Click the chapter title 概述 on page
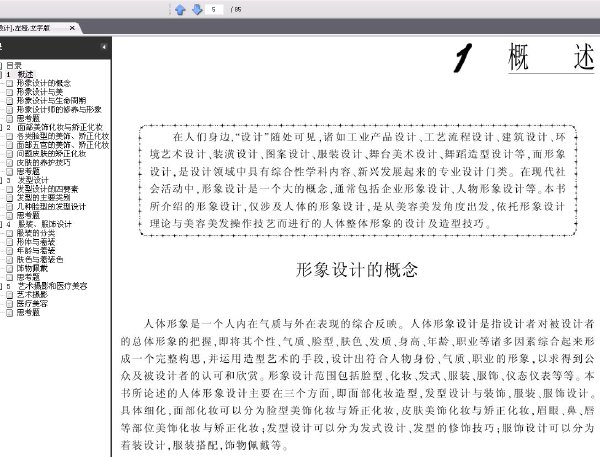 click(x=551, y=57)
